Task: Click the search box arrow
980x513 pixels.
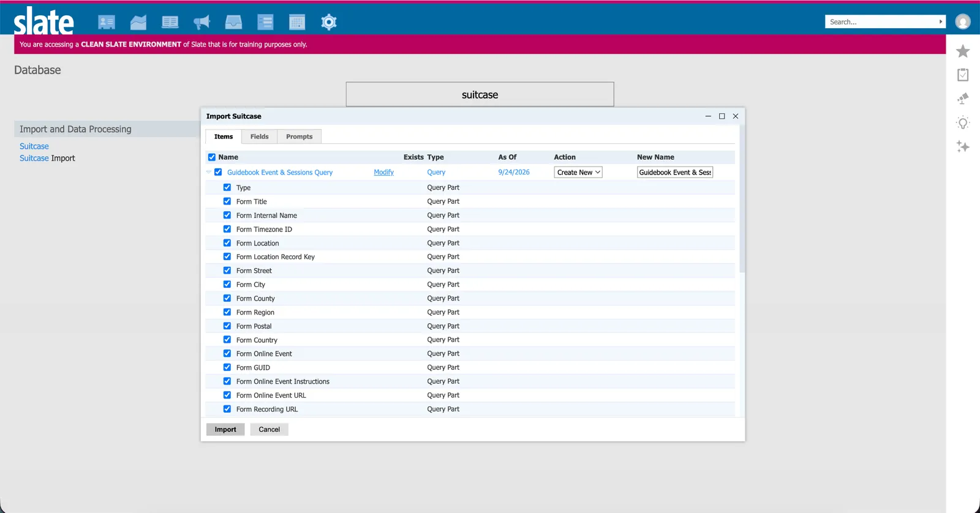Action: [x=941, y=22]
